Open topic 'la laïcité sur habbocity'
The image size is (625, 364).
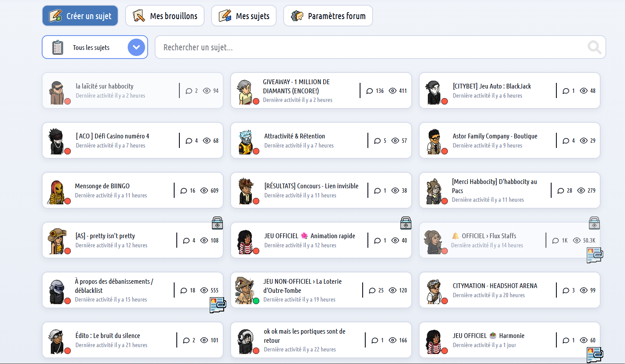(132, 90)
